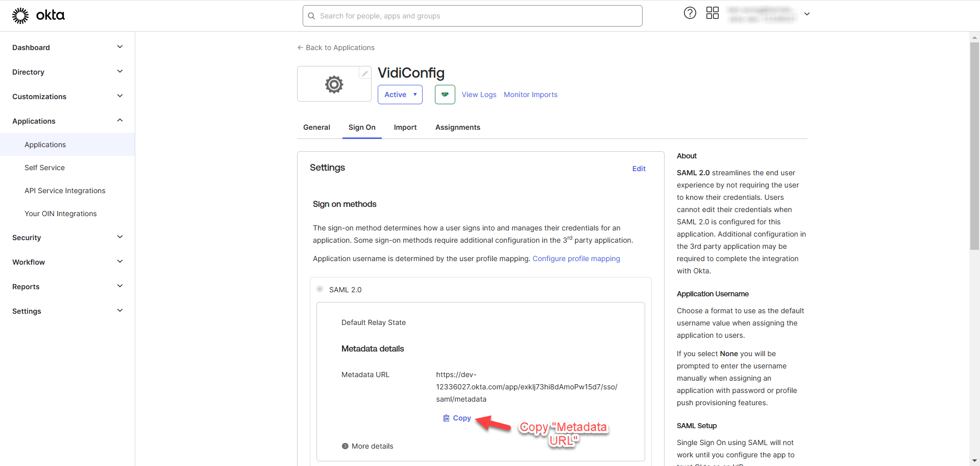The width and height of the screenshot is (980, 466).
Task: Click the Edit link in Settings
Action: tap(639, 169)
